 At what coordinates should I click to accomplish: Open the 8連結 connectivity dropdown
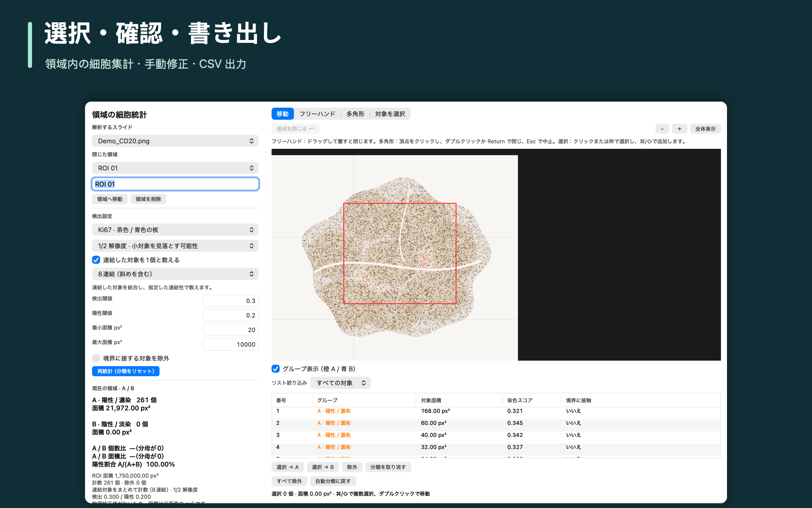[175, 274]
